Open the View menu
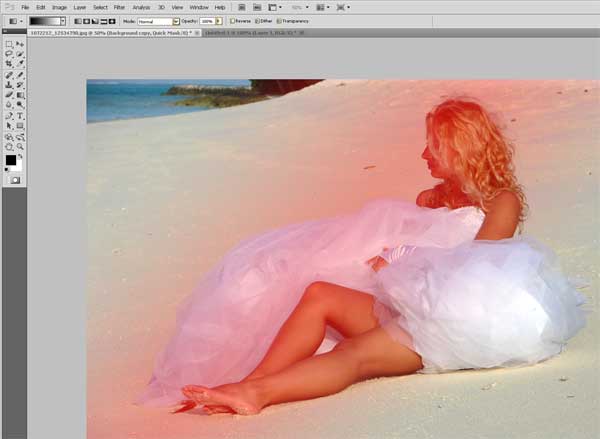The width and height of the screenshot is (600, 439). (x=177, y=7)
